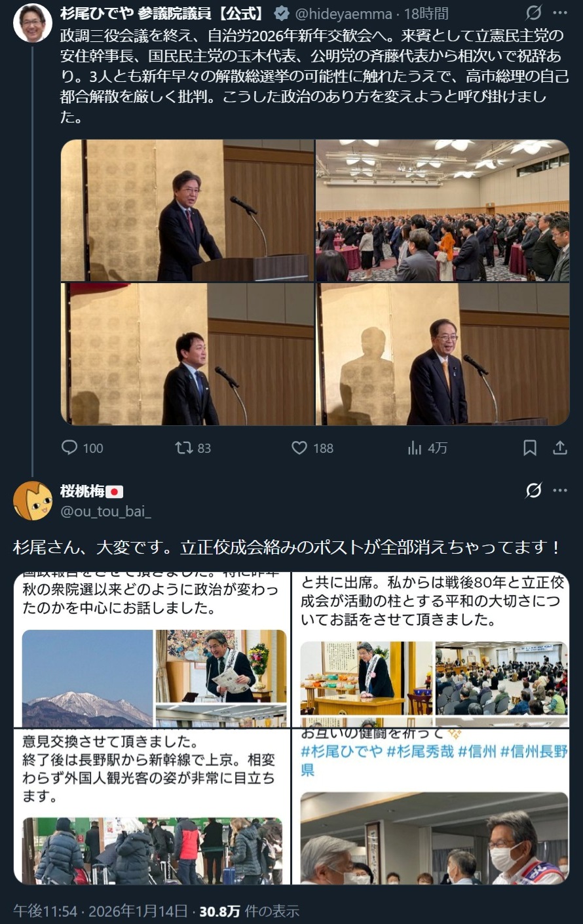Visit @ou_tou_bai_ handle link
583x924 pixels.
tap(105, 511)
